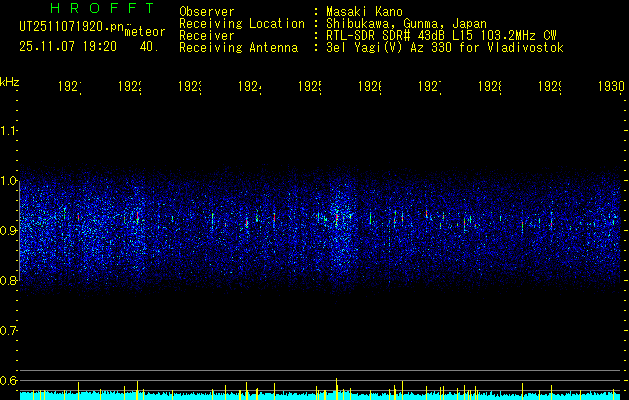Click the 1.0 frequency axis label
629x400 pixels.
pyautogui.click(x=8, y=181)
